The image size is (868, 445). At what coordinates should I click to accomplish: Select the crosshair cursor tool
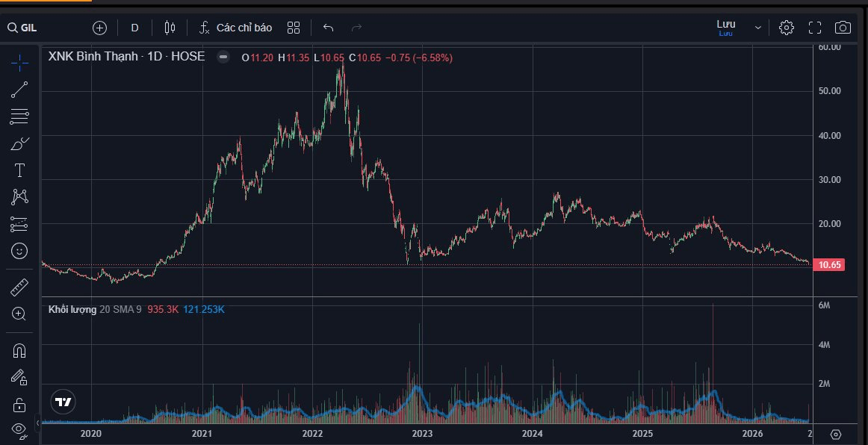tap(19, 63)
